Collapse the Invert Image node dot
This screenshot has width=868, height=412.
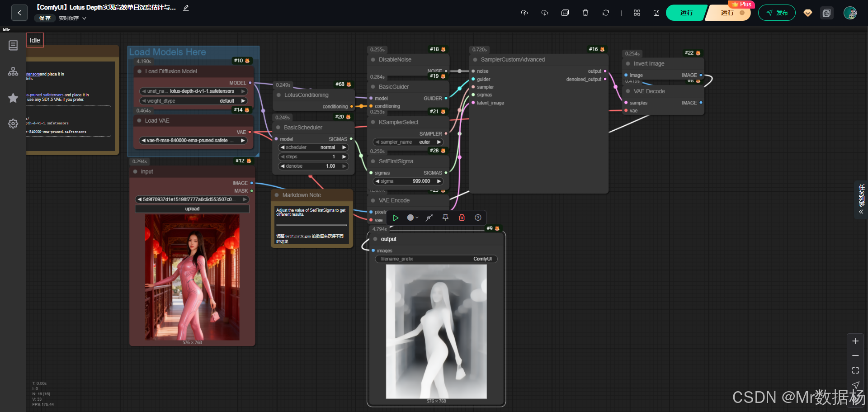click(628, 64)
